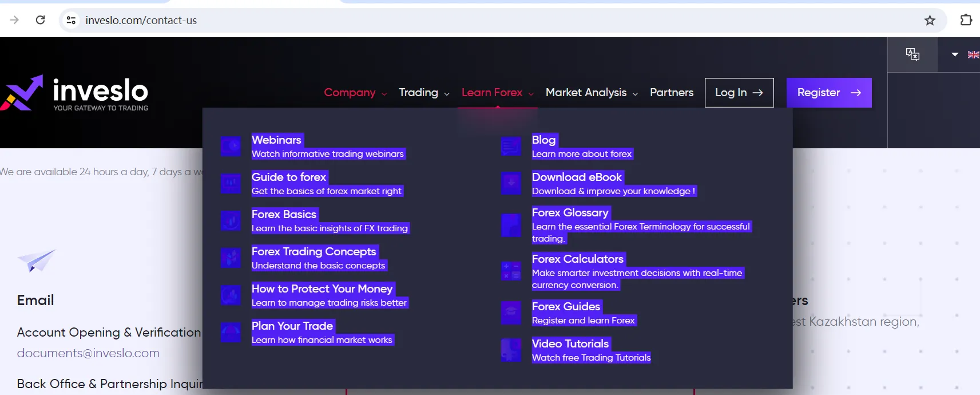Click the Plan Your Trade icon

231,333
